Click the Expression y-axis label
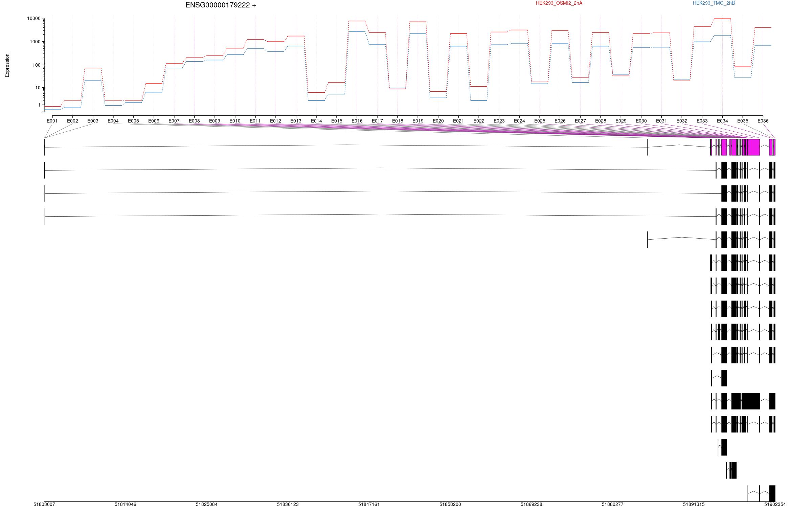The image size is (812, 511). click(x=7, y=65)
